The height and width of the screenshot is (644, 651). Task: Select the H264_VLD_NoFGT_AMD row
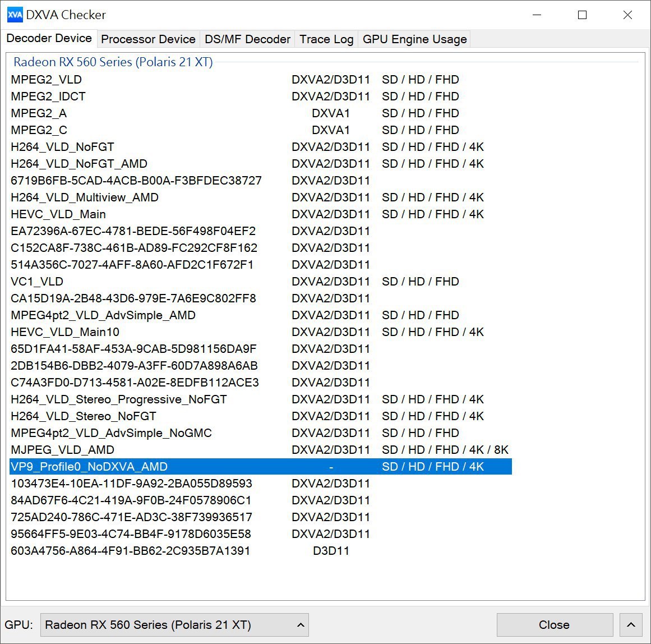coord(261,164)
